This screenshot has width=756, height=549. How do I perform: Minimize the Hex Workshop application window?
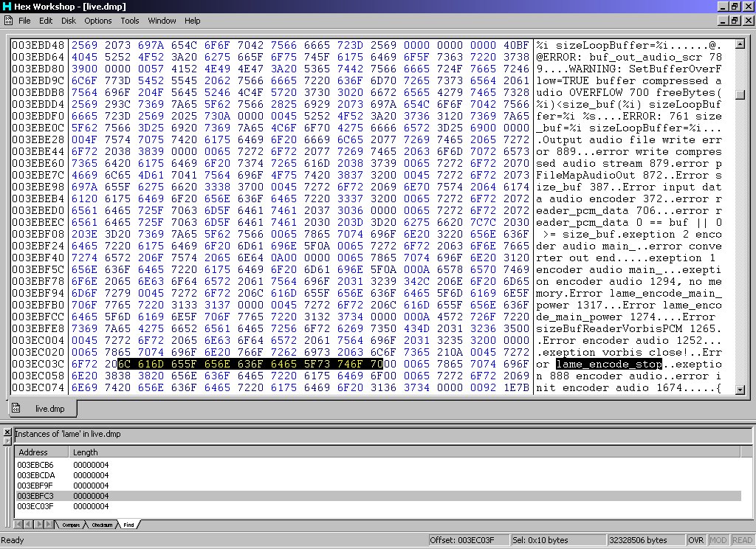point(722,6)
